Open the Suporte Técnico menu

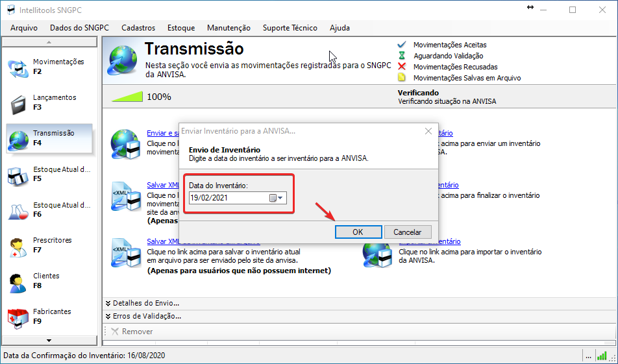click(290, 27)
